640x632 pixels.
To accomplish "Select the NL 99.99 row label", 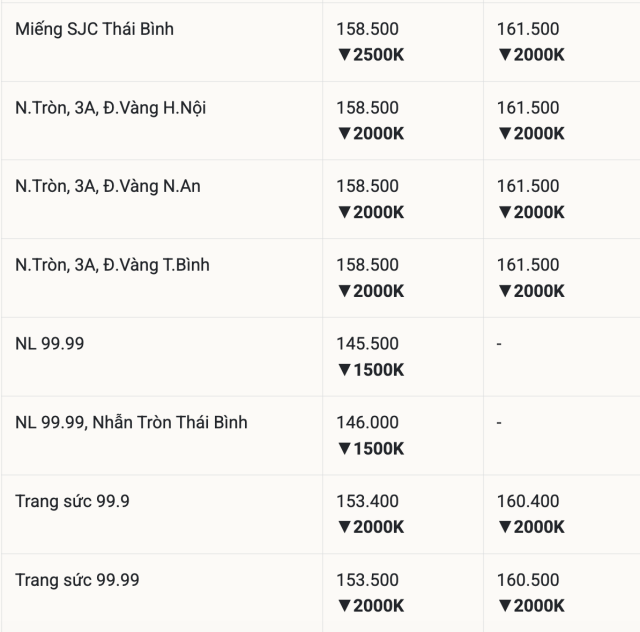I will point(49,344).
